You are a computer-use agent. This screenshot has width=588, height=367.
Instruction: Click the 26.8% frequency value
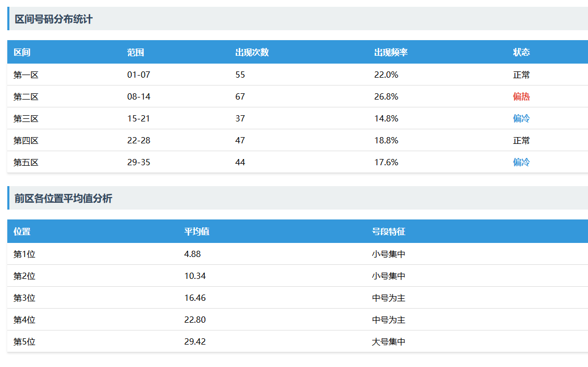[x=386, y=96]
